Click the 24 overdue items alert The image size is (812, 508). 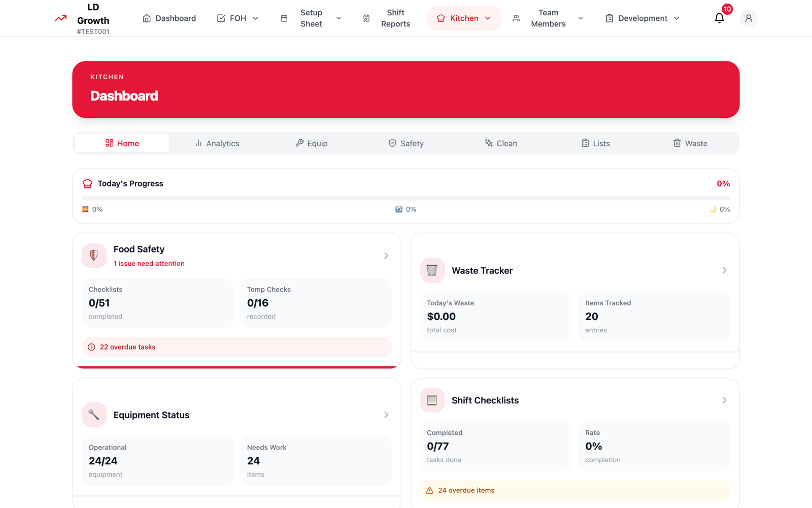pyautogui.click(x=575, y=490)
